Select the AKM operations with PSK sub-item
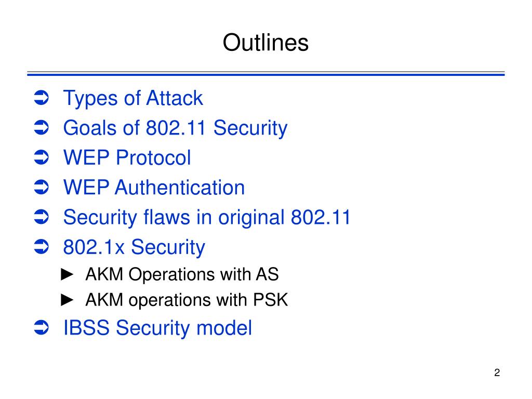 click(187, 300)
